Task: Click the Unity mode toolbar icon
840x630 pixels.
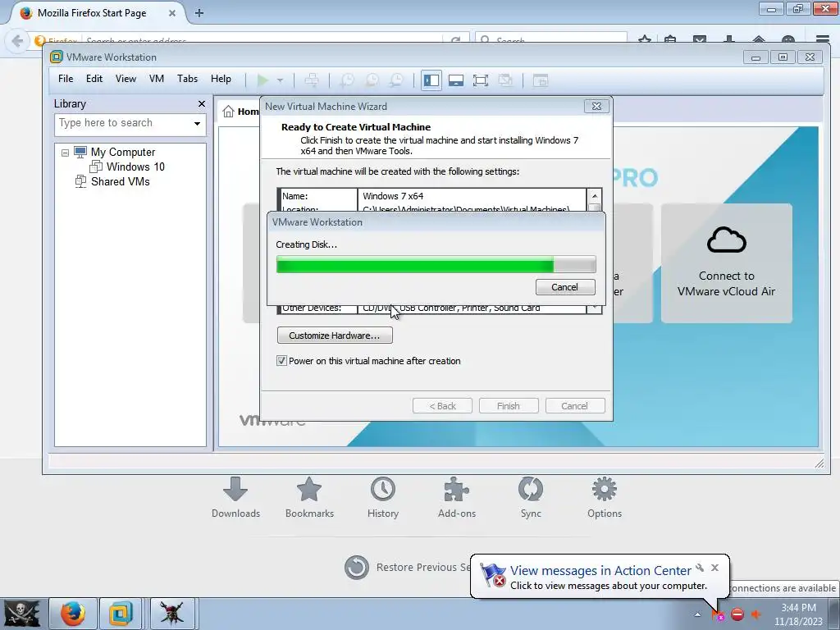Action: point(505,80)
